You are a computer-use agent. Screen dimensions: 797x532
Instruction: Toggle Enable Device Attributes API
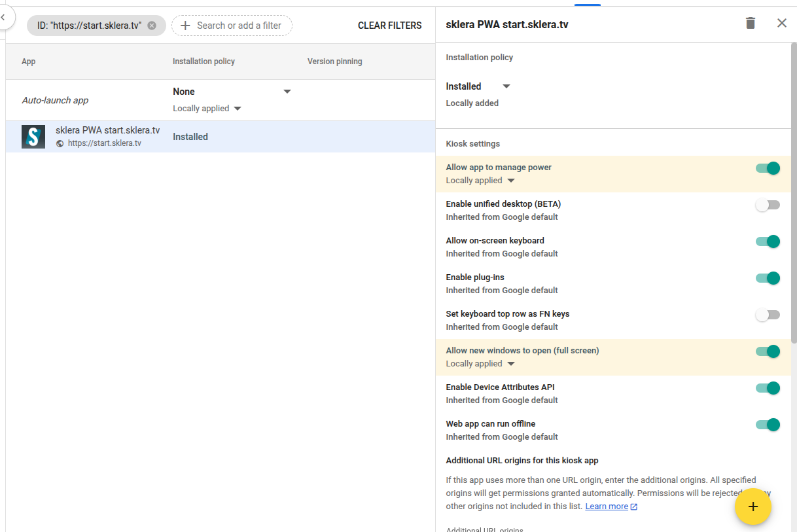[x=768, y=388]
